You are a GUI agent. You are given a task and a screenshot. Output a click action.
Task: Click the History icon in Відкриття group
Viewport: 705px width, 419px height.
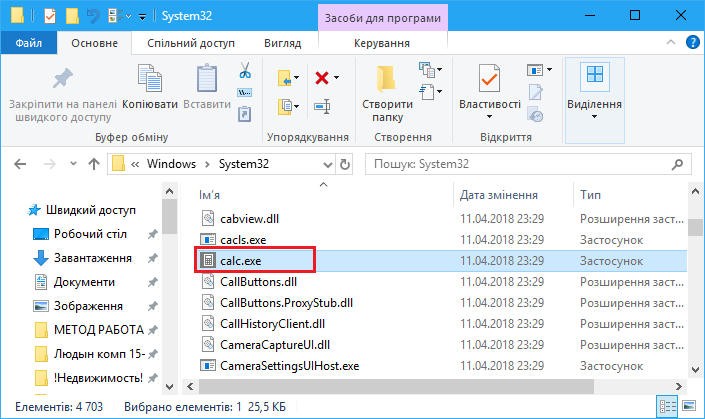[x=535, y=114]
